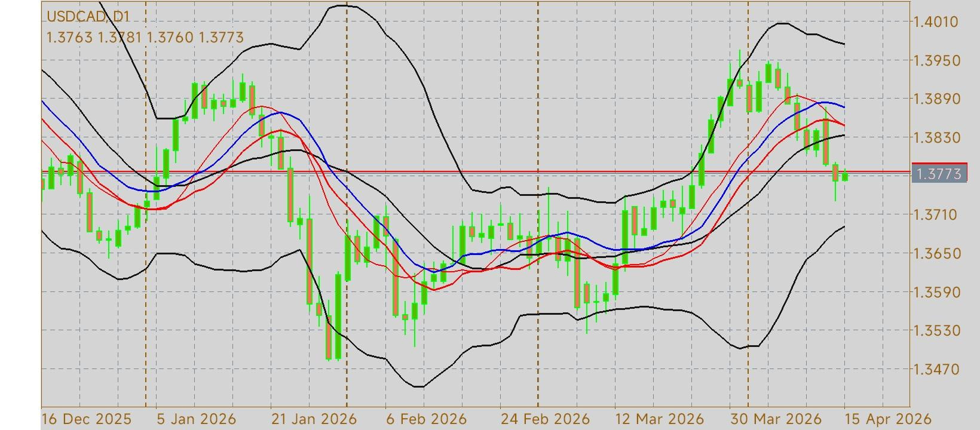980x430 pixels.
Task: Click the 1.3890 price axis label
Action: pyautogui.click(x=936, y=99)
